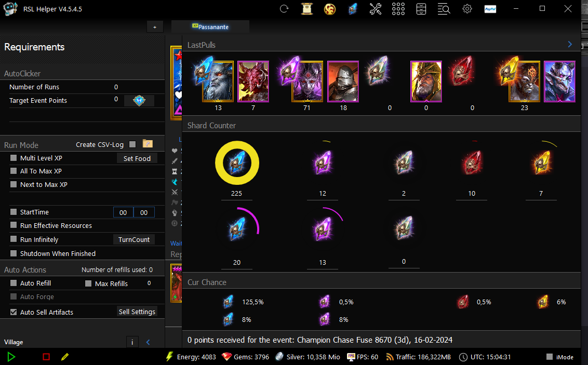Screen dimensions: 588x365
Task: Click the RSL Helper robot logo
Action: pyautogui.click(x=10, y=9)
